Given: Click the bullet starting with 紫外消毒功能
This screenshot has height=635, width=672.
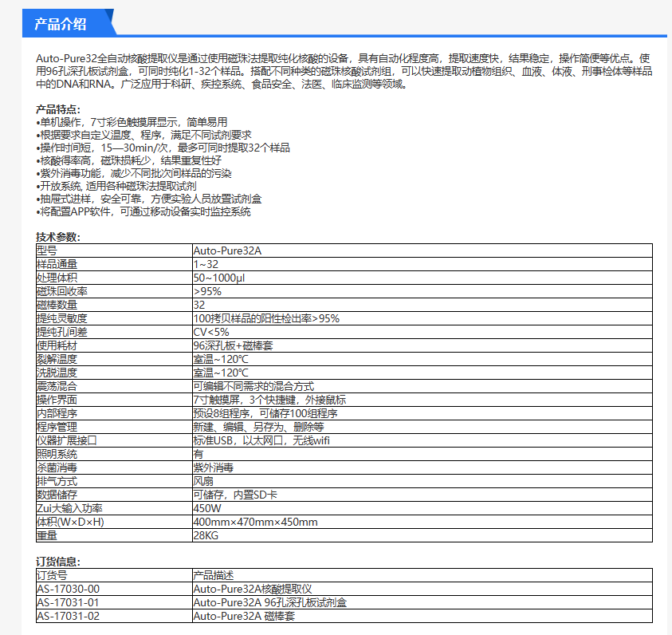Looking at the screenshot, I should coord(134,173).
